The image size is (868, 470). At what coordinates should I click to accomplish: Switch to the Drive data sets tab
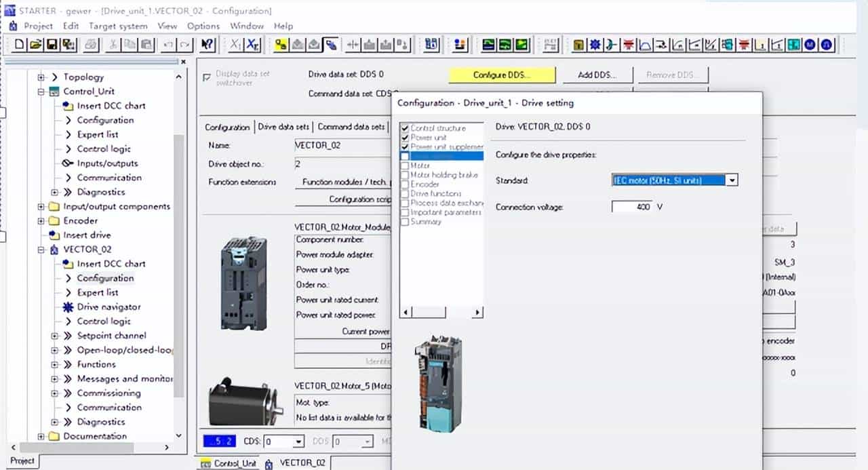tap(283, 127)
